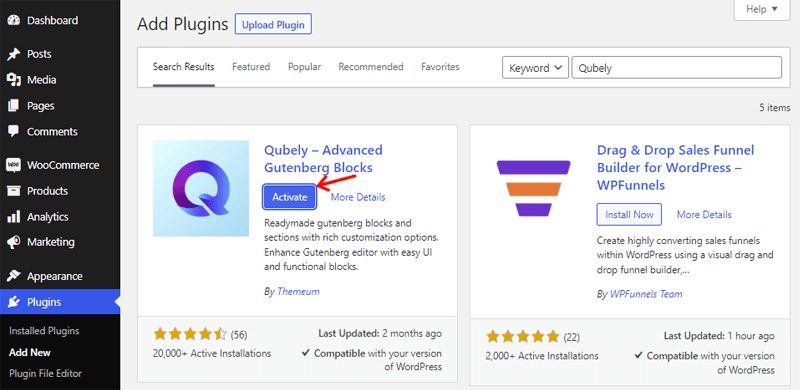Open the Plugin File Editor submenu
Screen dimensions: 800x390
[45, 374]
